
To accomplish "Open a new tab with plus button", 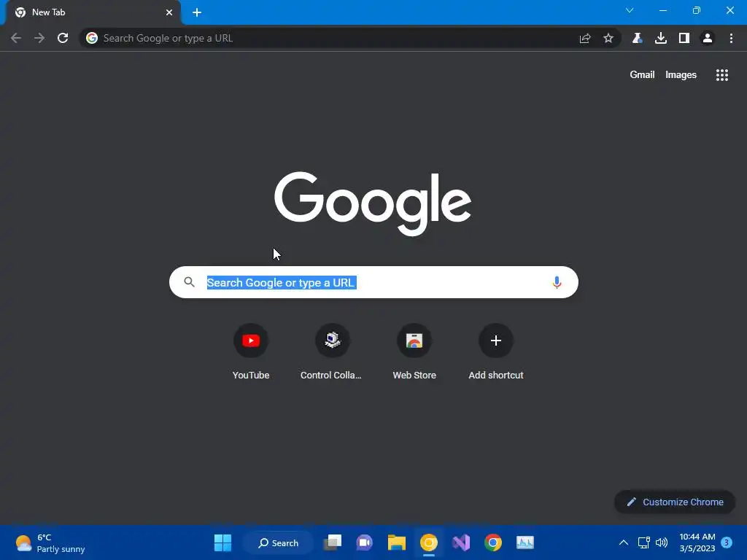I will pos(197,12).
